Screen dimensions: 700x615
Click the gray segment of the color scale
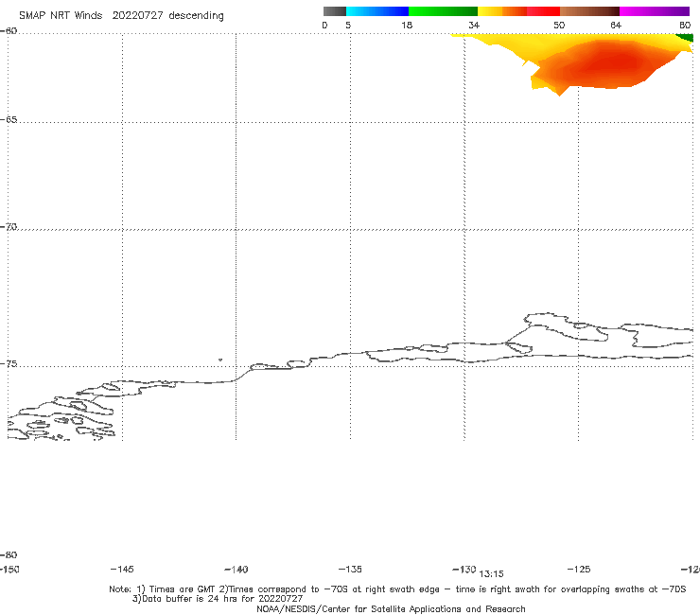point(335,11)
